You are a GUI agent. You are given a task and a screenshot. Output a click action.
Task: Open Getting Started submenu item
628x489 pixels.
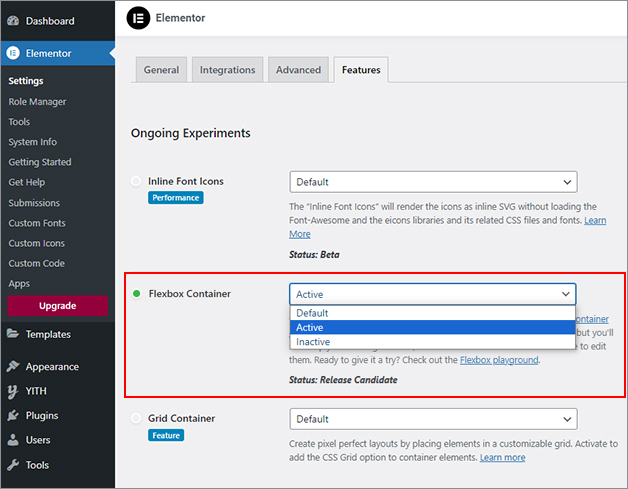coord(40,162)
